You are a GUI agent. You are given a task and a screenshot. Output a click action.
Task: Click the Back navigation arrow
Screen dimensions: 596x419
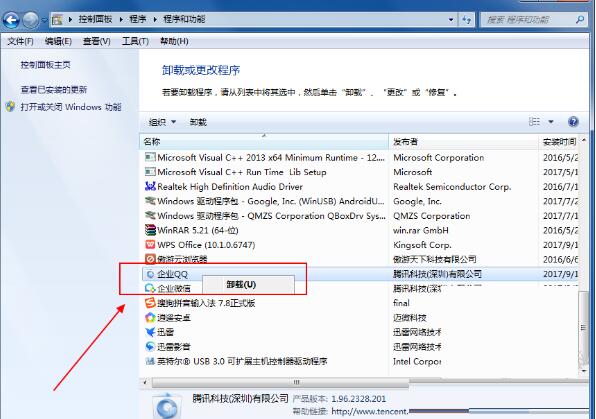10,20
